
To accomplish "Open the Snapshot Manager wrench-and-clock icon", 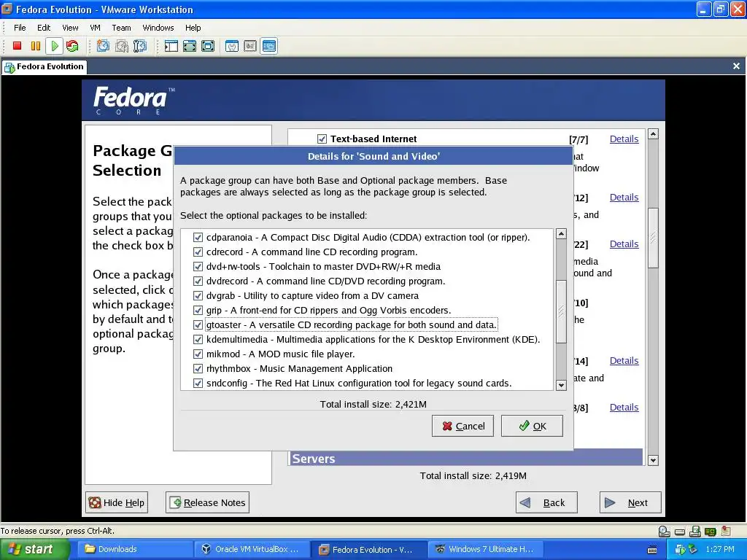I will (140, 46).
